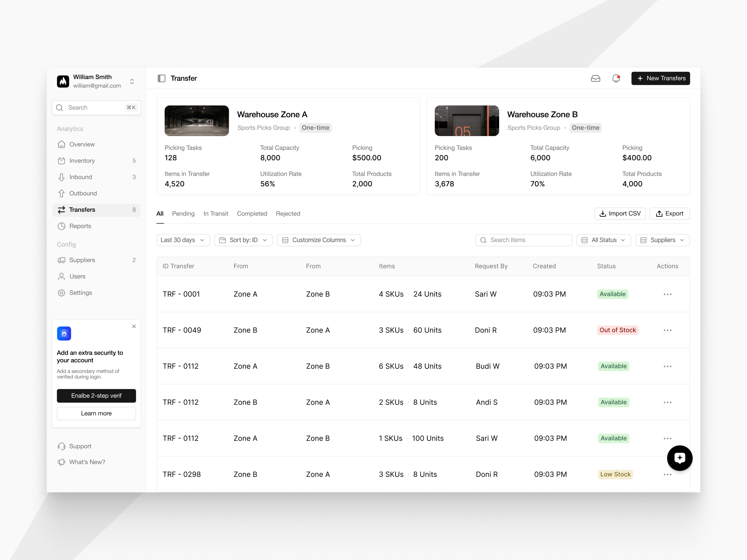Click Warehouse Zone B title
The image size is (747, 560).
[x=542, y=114]
